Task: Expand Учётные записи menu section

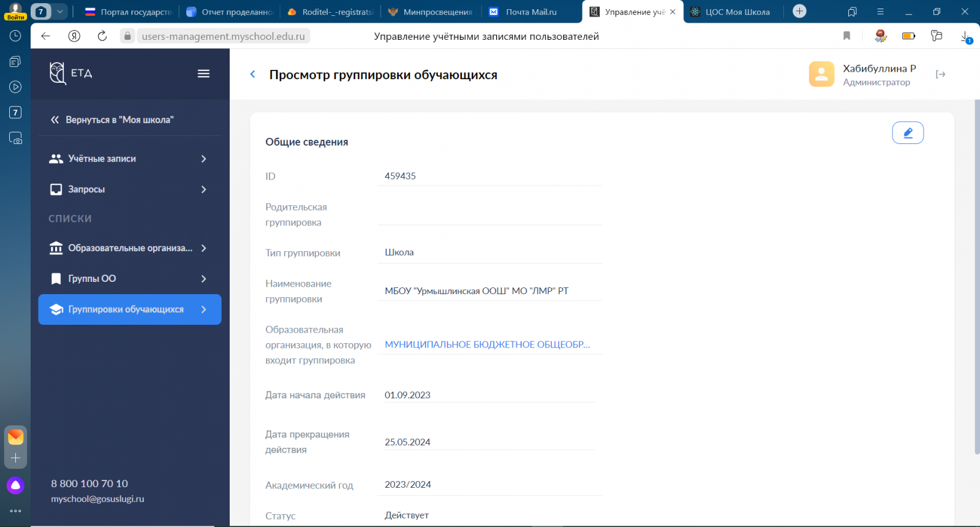Action: click(129, 159)
